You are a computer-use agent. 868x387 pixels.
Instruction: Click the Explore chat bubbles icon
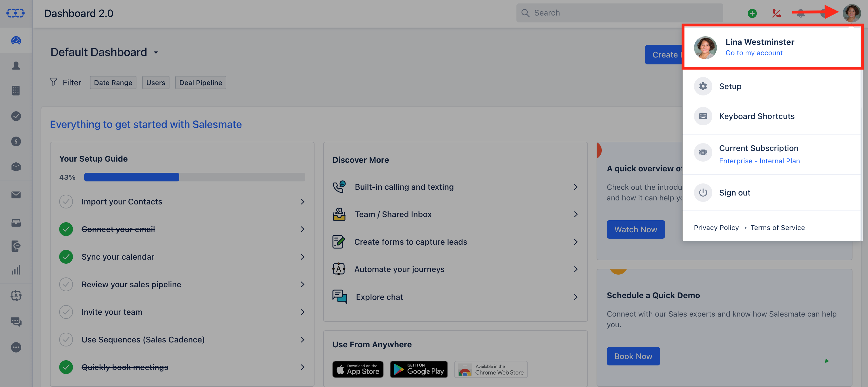pos(339,297)
